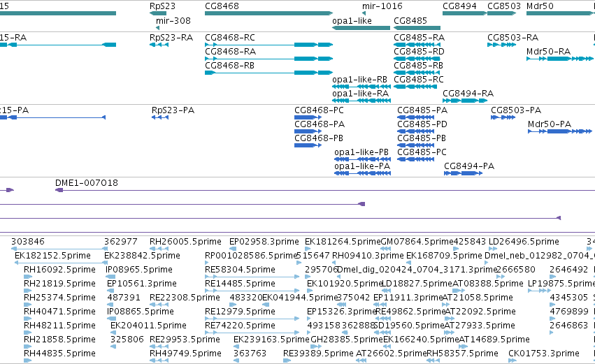The image size is (595, 364).
Task: Select the CG8468 gene bar
Action: point(268,13)
